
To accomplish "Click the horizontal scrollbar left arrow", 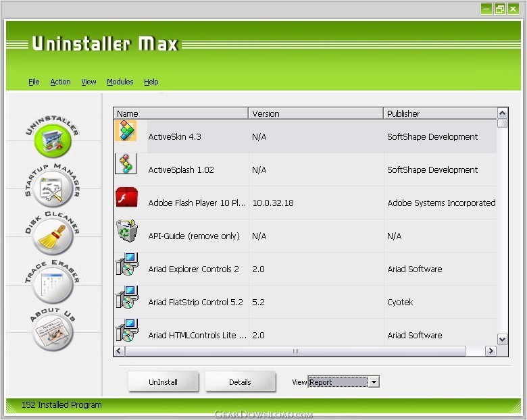I will (x=119, y=351).
